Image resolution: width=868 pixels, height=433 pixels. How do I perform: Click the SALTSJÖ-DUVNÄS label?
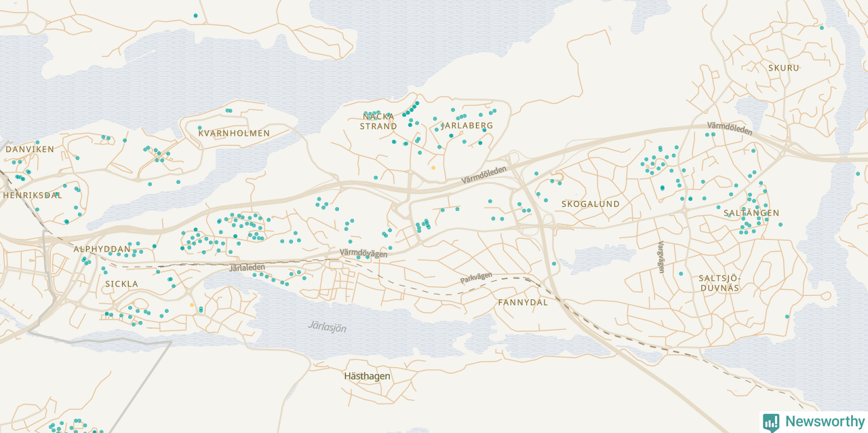click(x=719, y=283)
